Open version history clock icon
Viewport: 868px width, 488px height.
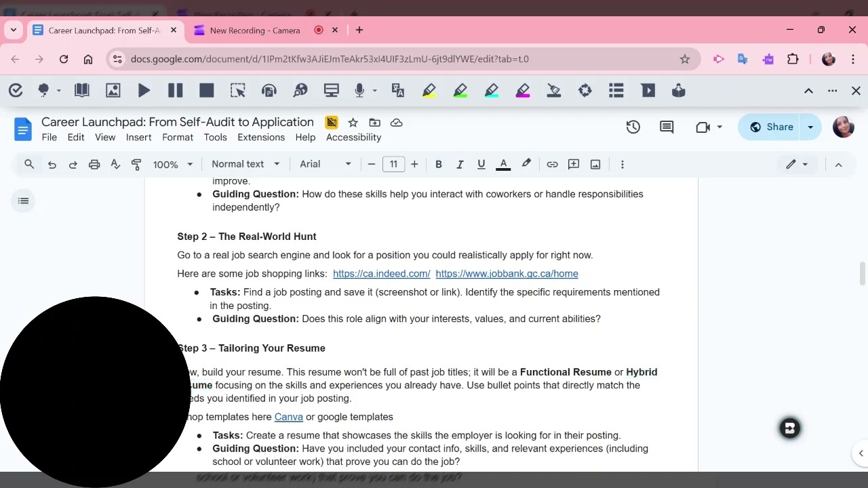[x=633, y=127]
